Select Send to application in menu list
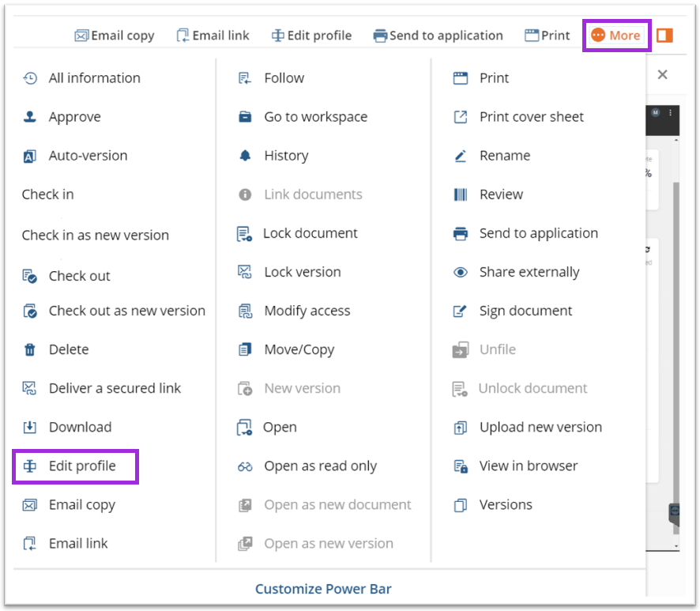The height and width of the screenshot is (611, 700). tap(525, 234)
